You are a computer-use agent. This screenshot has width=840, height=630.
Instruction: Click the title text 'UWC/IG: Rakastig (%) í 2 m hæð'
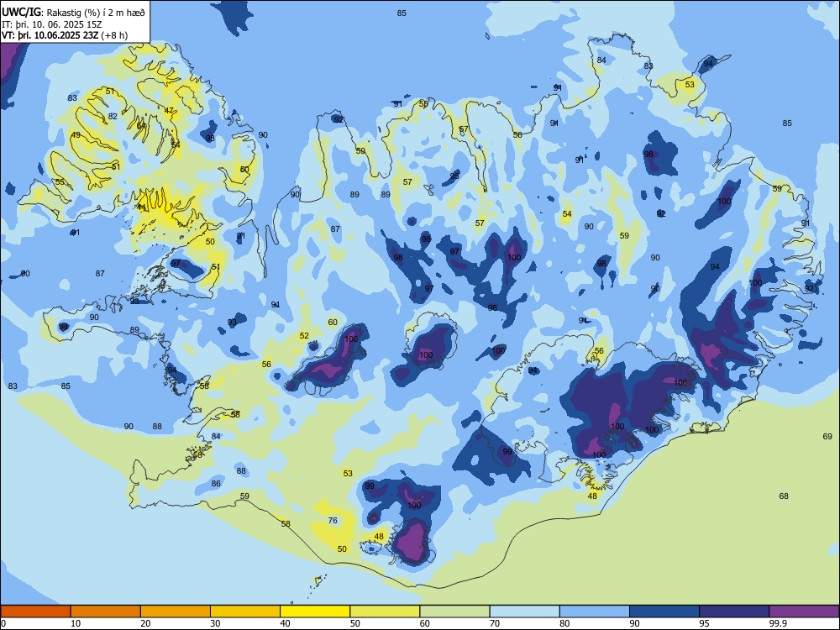73,12
